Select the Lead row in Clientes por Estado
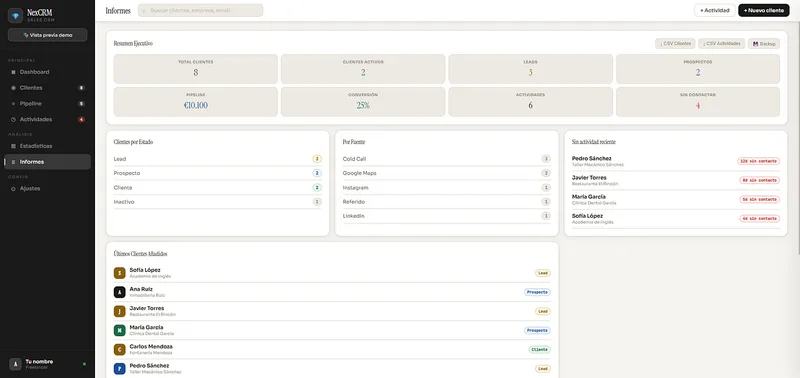The width and height of the screenshot is (800, 378). point(217,159)
